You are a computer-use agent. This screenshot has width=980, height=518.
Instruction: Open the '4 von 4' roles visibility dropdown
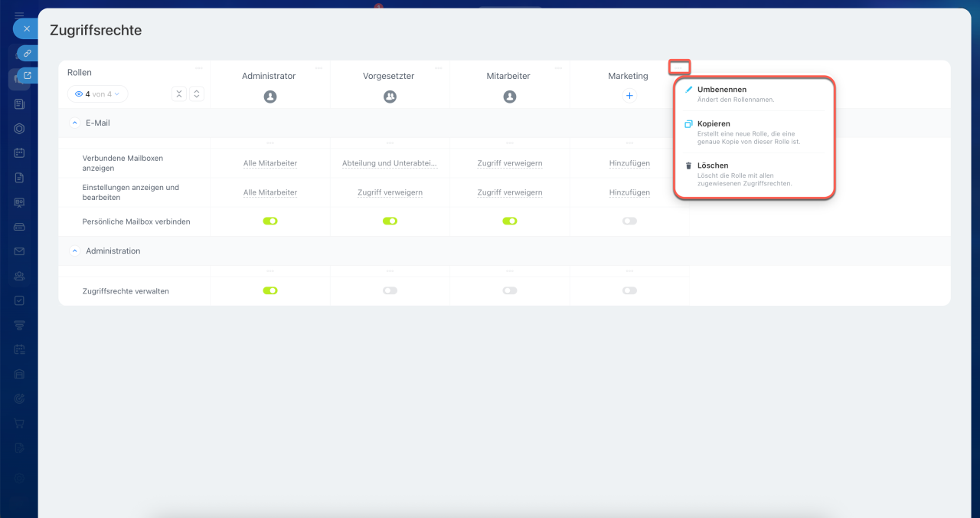(x=98, y=93)
